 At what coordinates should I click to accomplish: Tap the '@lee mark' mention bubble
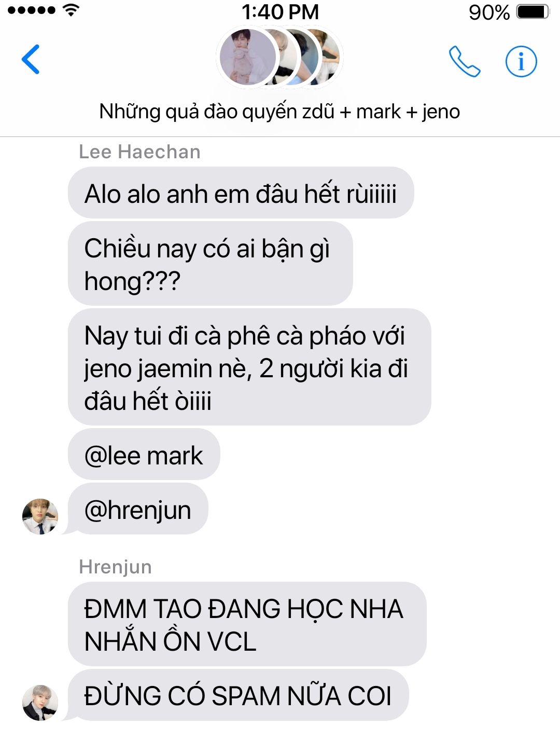coord(144,455)
